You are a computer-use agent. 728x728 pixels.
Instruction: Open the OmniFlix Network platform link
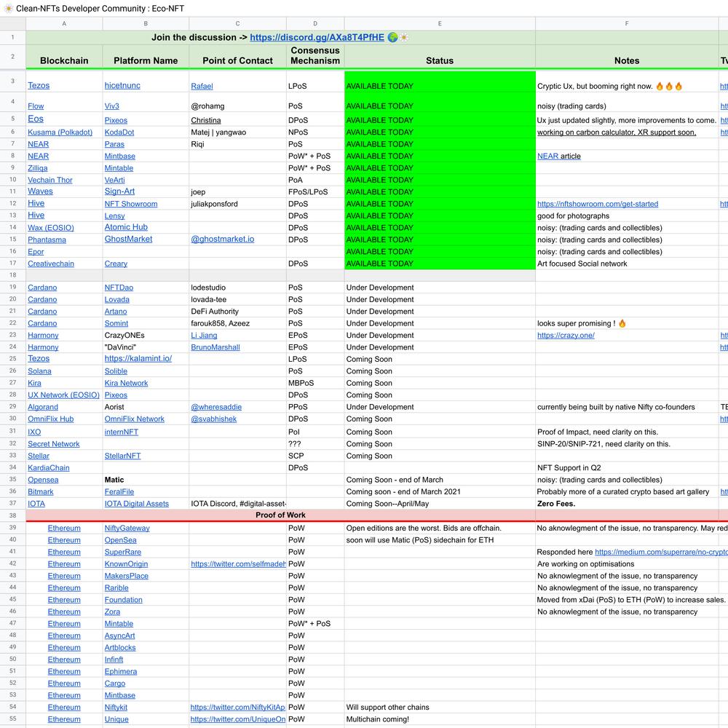point(134,419)
